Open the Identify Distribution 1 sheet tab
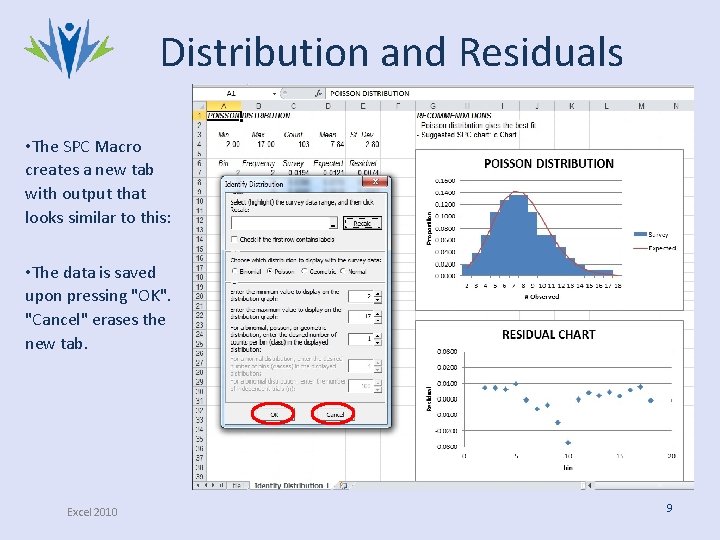The image size is (720, 540). [x=292, y=485]
